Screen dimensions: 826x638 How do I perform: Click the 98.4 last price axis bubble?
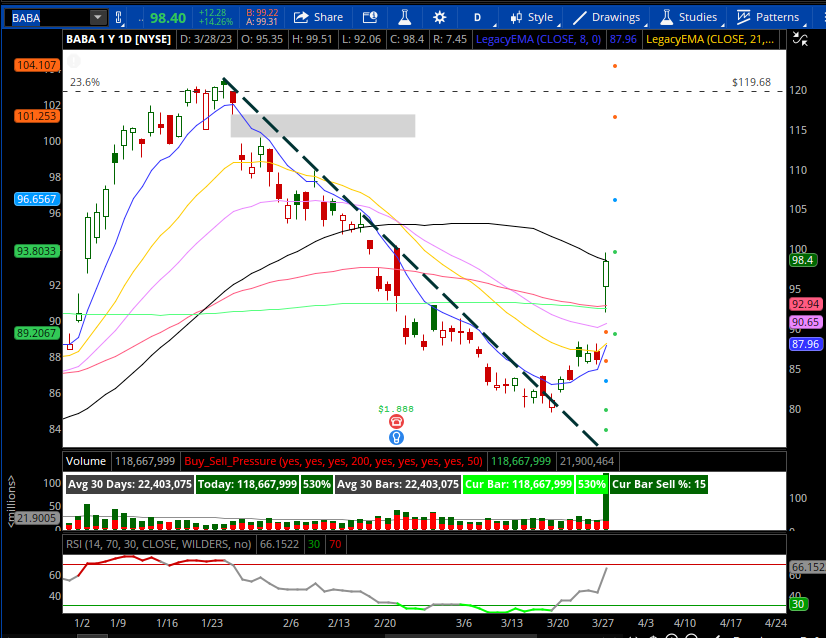803,260
